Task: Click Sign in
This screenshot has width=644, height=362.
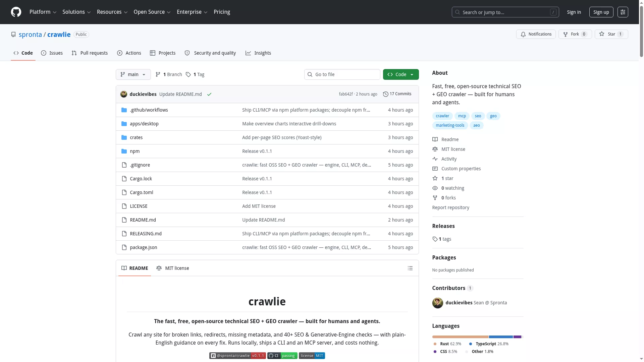Action: [x=574, y=12]
